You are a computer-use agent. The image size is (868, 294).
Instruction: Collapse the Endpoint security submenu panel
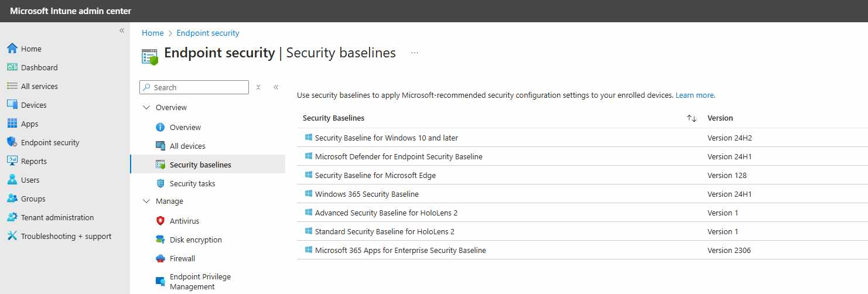276,87
